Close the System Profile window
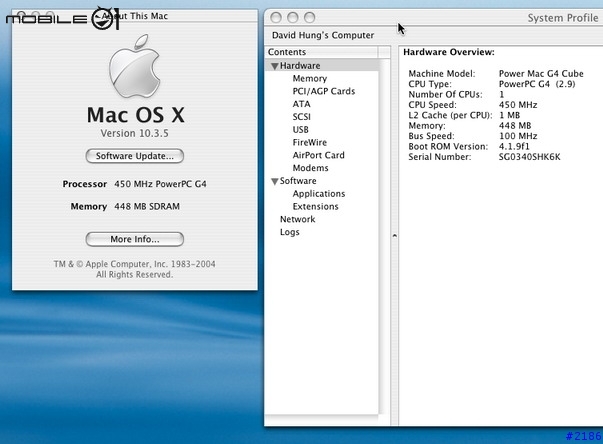 coord(276,17)
